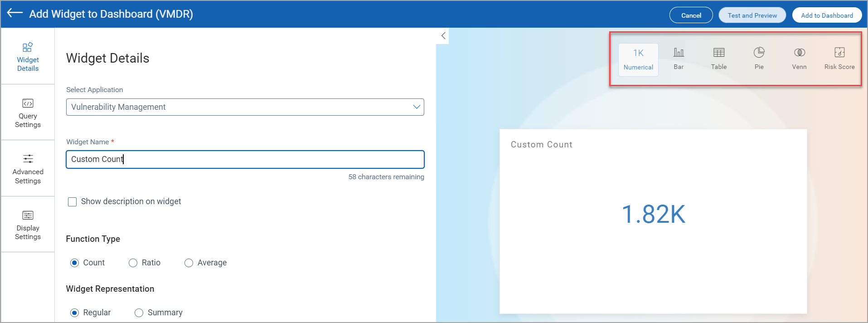Choose Summary widget representation
This screenshot has height=323, width=868.
pyautogui.click(x=139, y=313)
